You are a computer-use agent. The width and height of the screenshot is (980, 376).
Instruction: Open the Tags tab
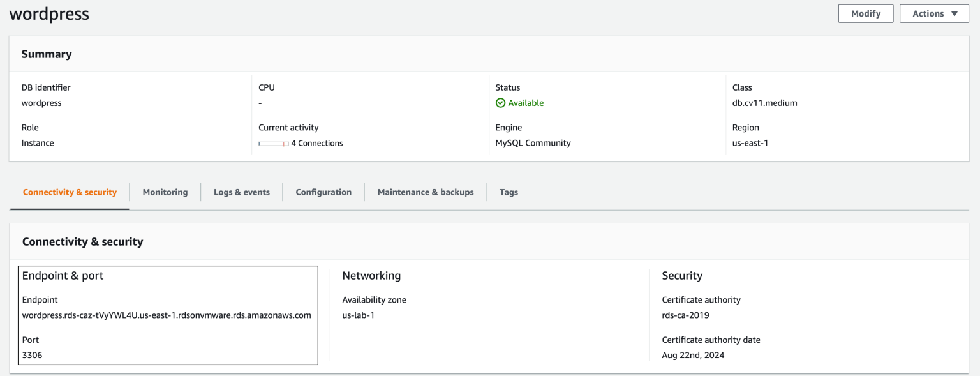click(x=509, y=192)
